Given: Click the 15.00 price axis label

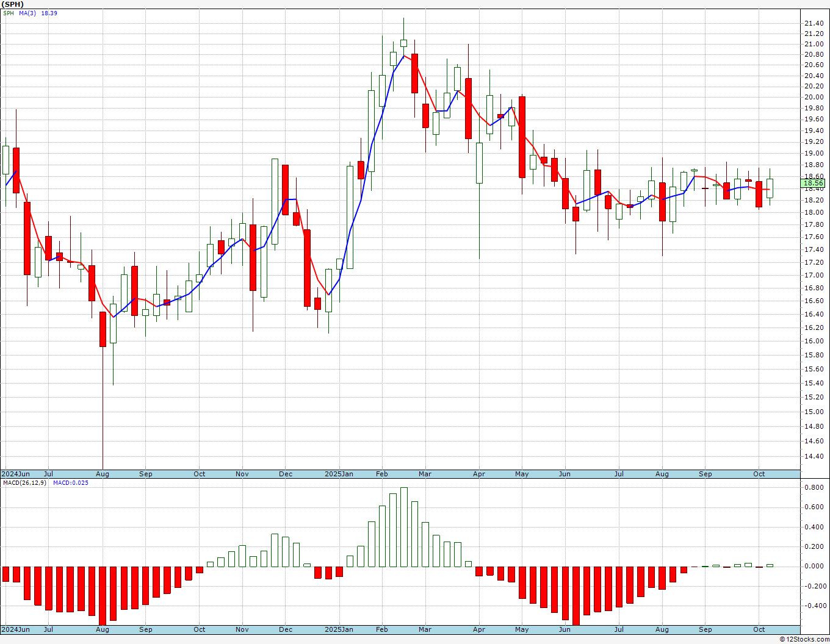Looking at the screenshot, I should pyautogui.click(x=814, y=412).
